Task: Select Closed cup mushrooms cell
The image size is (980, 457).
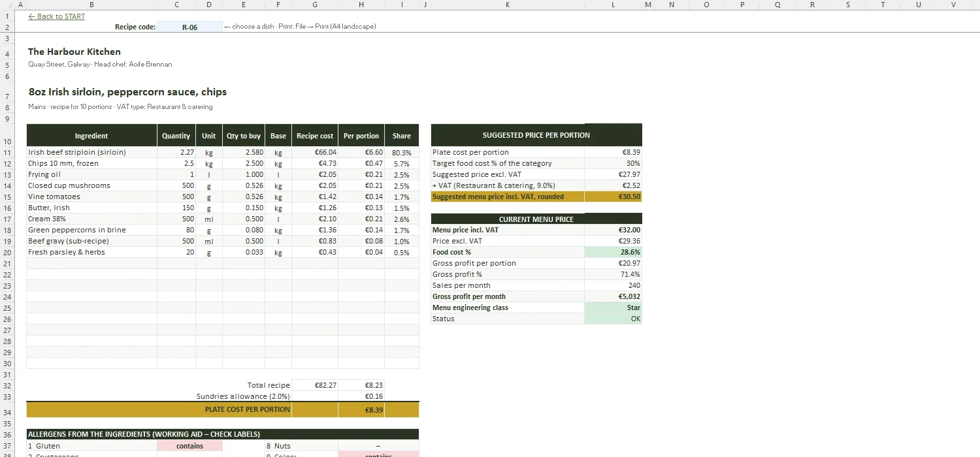Action: pos(91,185)
